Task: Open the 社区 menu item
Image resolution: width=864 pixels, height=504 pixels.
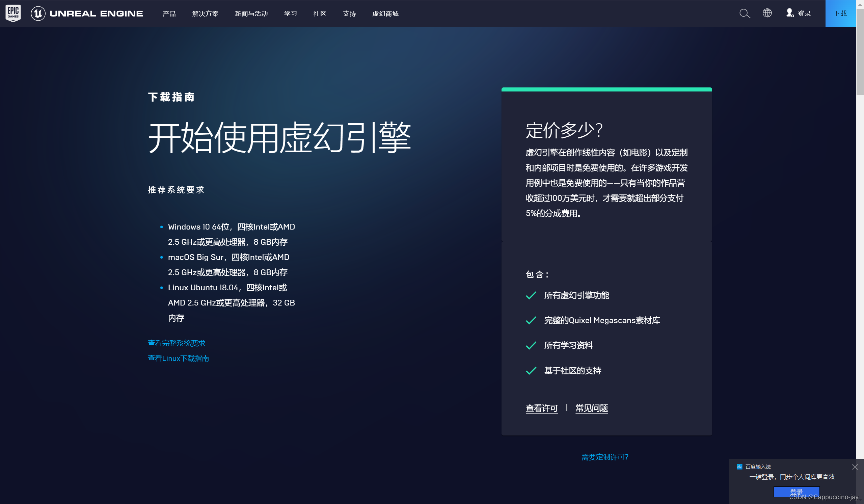Action: (320, 14)
